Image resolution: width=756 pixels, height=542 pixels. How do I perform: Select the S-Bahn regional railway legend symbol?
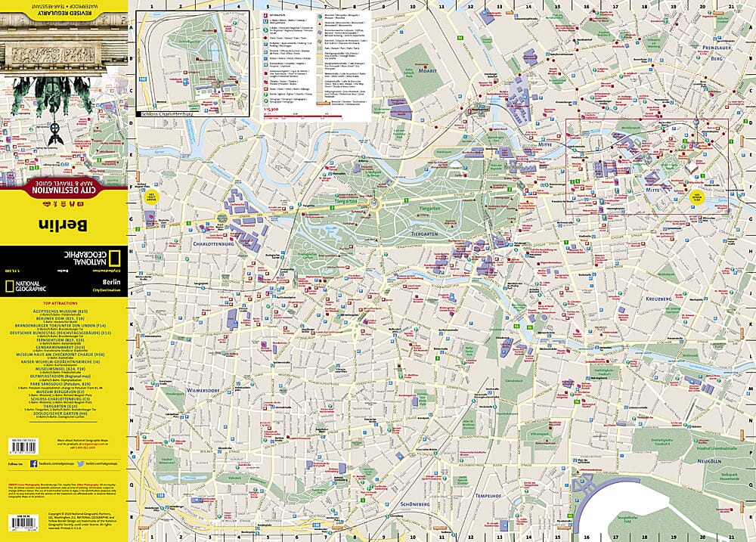tap(265, 29)
